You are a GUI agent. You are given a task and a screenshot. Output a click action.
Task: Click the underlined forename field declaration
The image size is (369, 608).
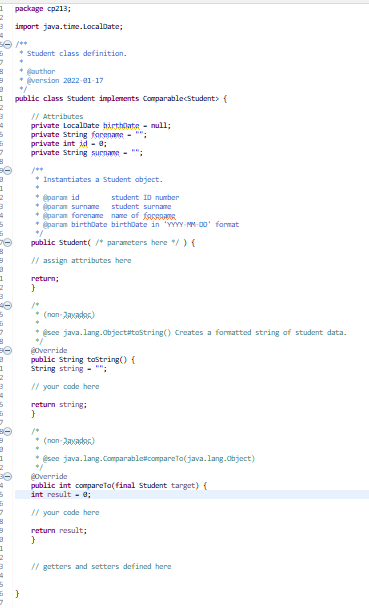click(x=107, y=135)
